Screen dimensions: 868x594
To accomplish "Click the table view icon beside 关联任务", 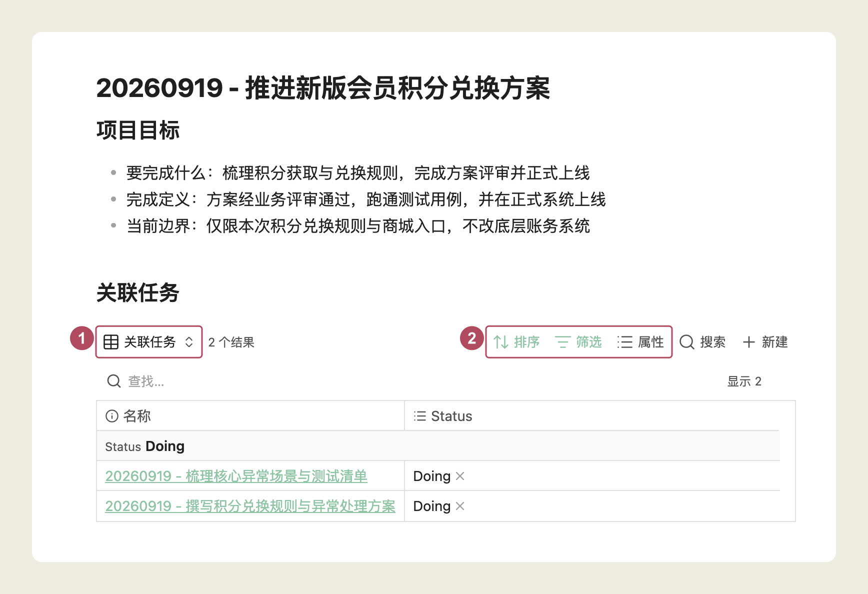I will (111, 342).
